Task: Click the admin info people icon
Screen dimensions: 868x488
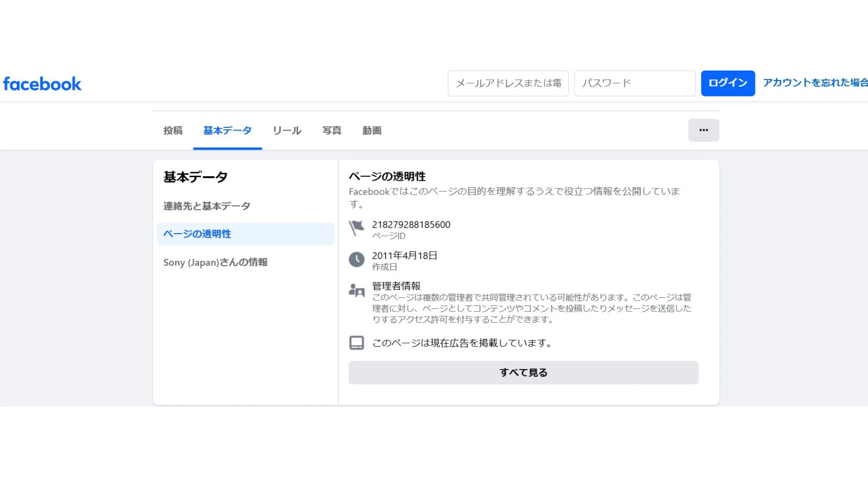Action: coord(356,290)
